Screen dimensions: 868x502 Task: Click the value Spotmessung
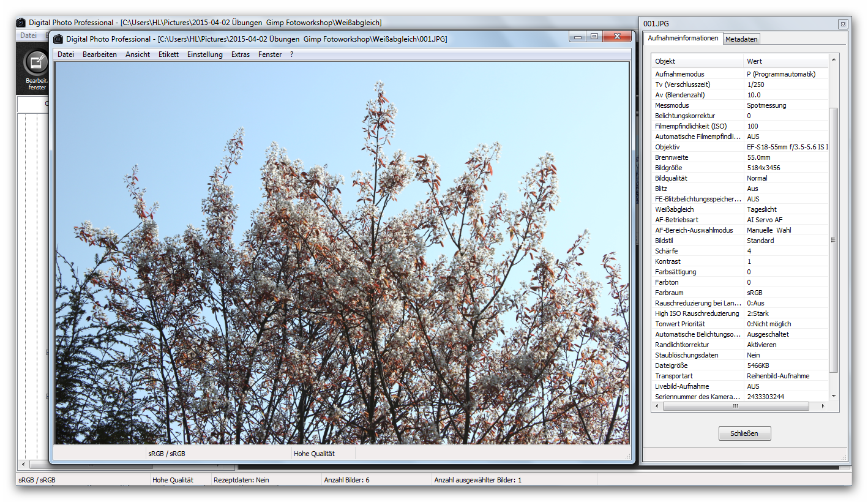pos(766,105)
